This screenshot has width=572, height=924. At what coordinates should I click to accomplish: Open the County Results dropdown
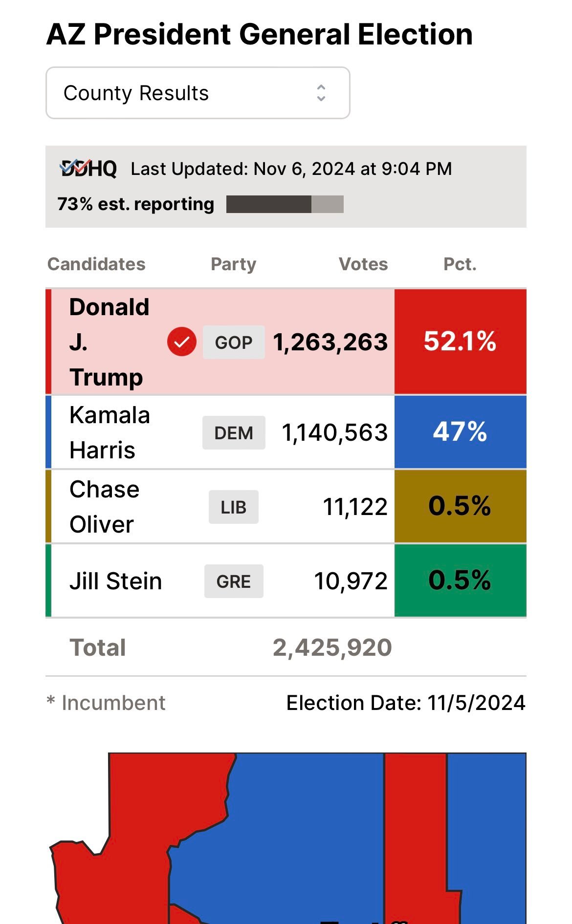[x=197, y=93]
